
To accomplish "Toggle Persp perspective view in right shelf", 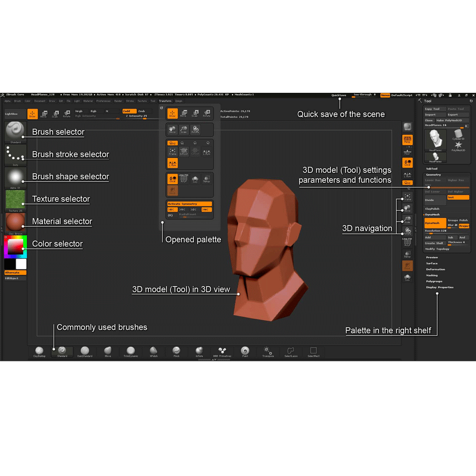I will (x=407, y=139).
